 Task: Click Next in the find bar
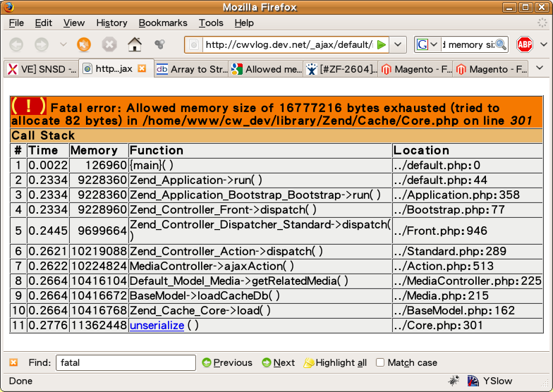[278, 362]
